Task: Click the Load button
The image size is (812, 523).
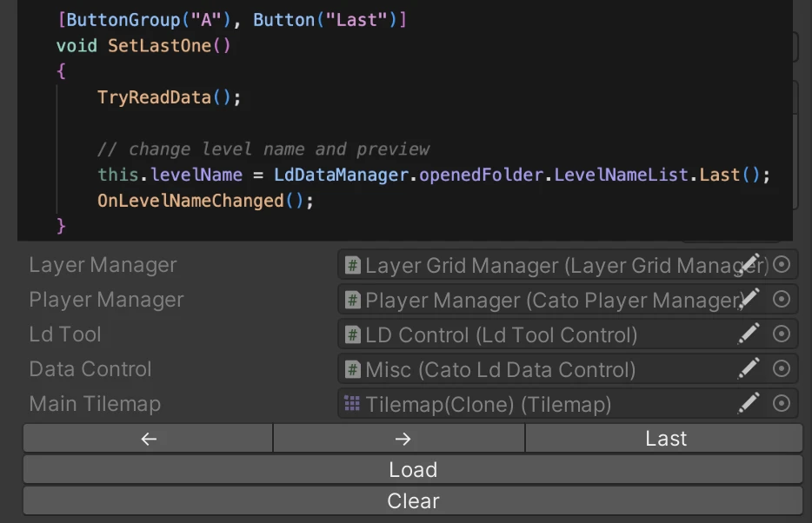Action: click(x=412, y=470)
